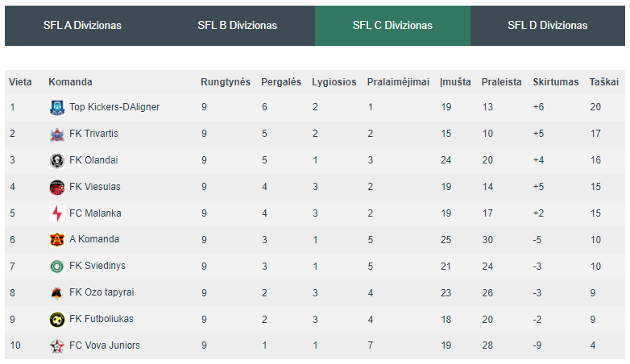Click the Komanda column header
The height and width of the screenshot is (364, 630).
click(x=70, y=82)
